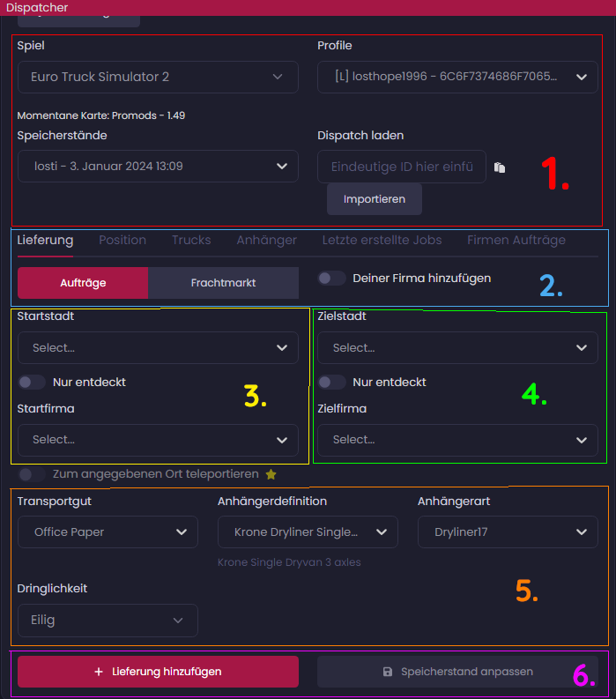Open the Anhängerart dropdown showing Dryliner17
Image resolution: width=616 pixels, height=699 pixels.
[508, 532]
